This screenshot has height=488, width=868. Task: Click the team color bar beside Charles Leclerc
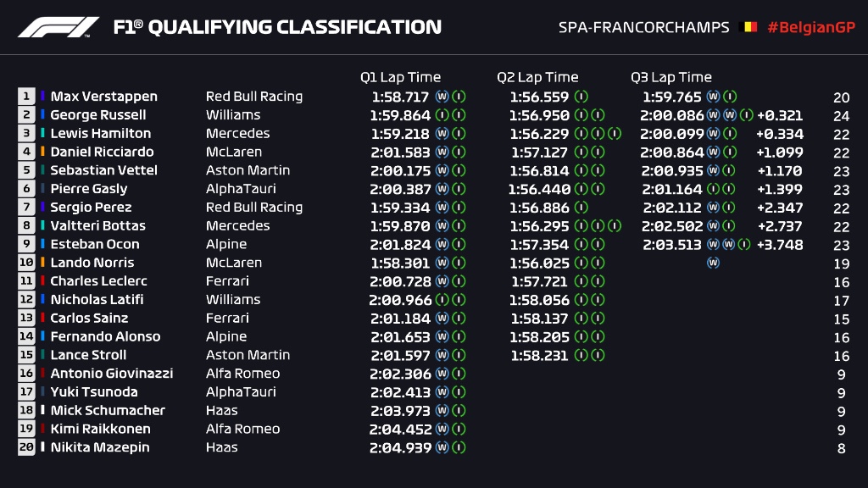click(42, 281)
